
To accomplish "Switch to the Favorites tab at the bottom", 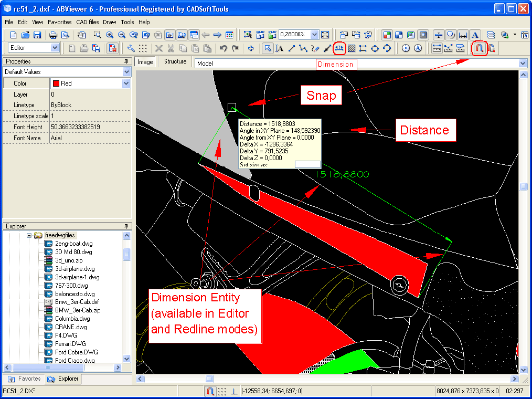I will tap(25, 379).
